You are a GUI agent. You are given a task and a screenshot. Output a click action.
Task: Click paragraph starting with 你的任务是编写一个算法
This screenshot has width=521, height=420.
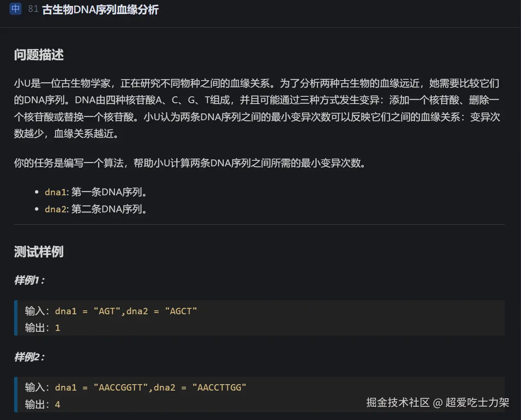point(190,163)
